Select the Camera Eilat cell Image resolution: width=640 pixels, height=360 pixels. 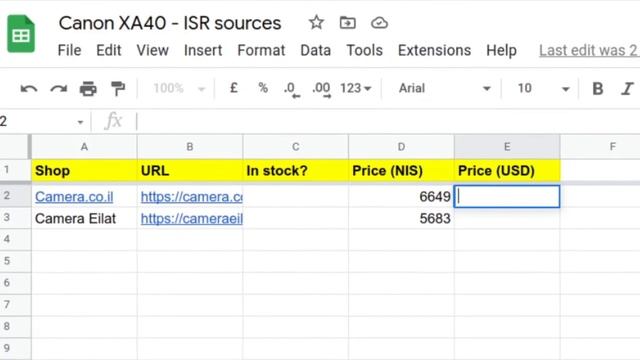tap(84, 218)
